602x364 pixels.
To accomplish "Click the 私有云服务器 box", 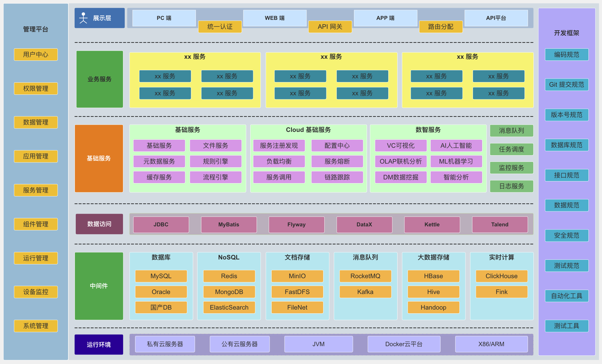I will click(165, 344).
